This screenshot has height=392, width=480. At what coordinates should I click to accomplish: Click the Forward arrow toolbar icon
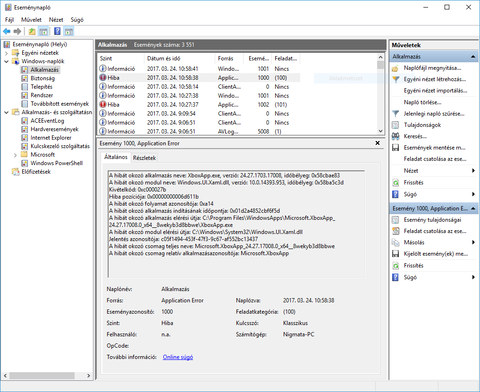click(17, 31)
